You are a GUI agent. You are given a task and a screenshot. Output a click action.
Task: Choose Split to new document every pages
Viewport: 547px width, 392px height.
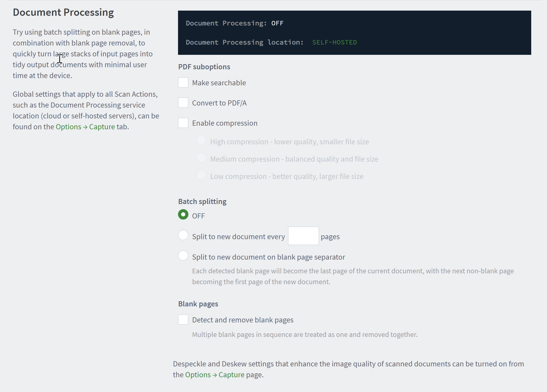coord(183,235)
